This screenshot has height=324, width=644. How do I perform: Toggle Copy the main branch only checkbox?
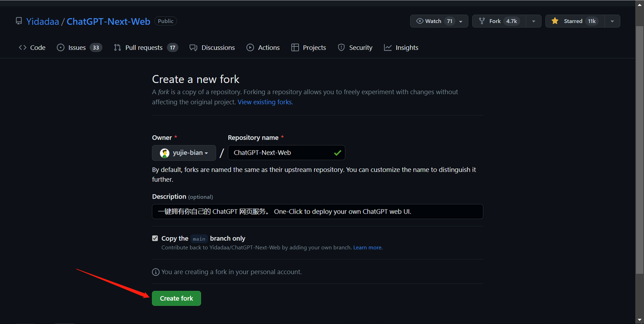155,238
